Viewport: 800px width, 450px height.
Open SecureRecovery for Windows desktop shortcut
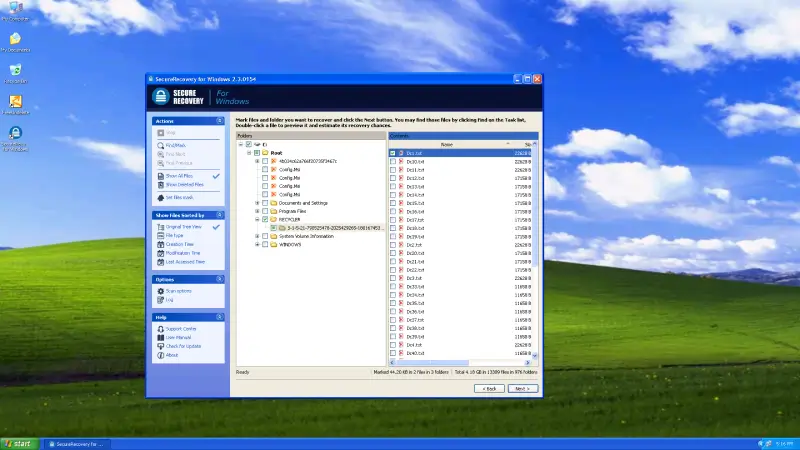coord(15,138)
